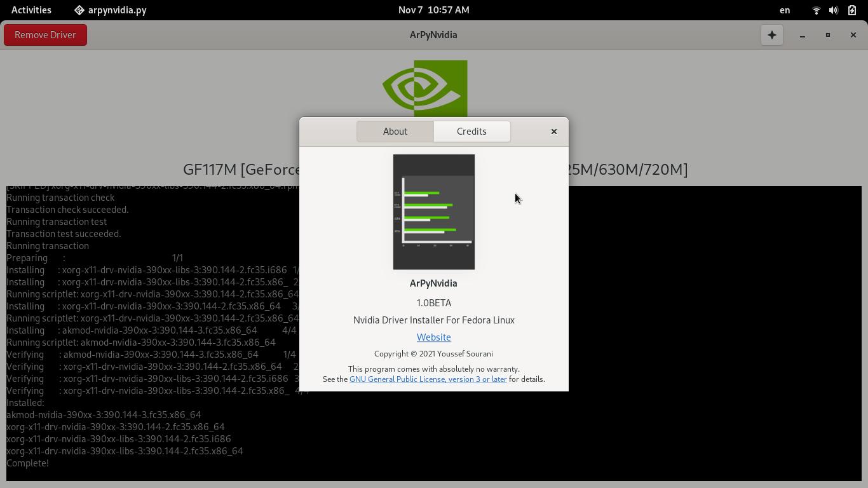
Task: Click the ArPyNvidia name label in the dialog
Action: click(x=434, y=283)
